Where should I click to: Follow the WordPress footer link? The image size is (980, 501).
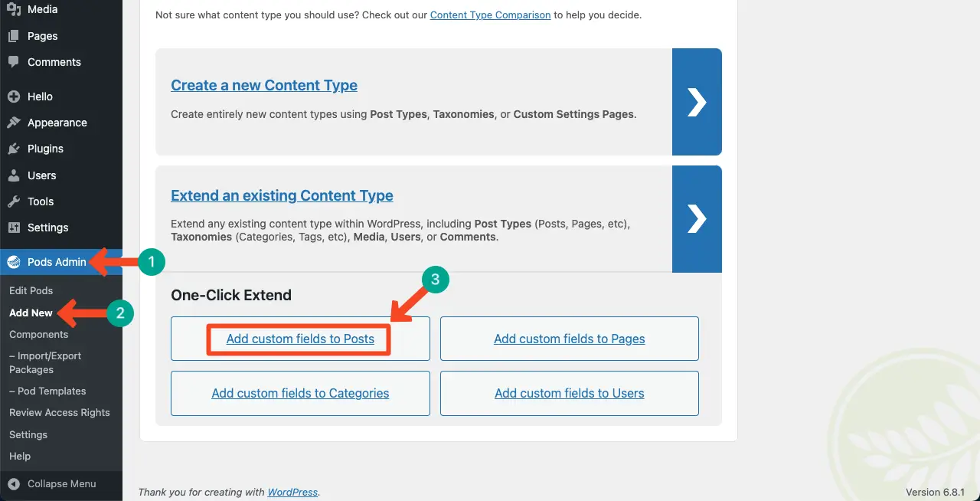(x=292, y=492)
